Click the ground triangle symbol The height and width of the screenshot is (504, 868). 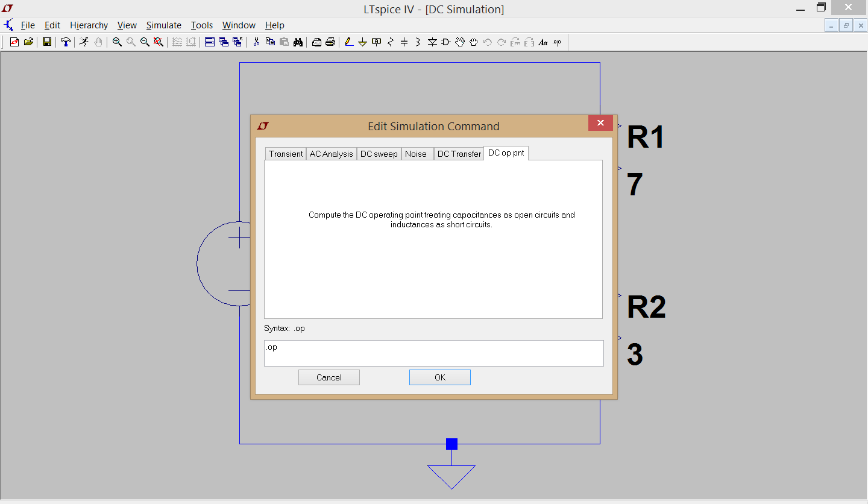click(x=451, y=477)
